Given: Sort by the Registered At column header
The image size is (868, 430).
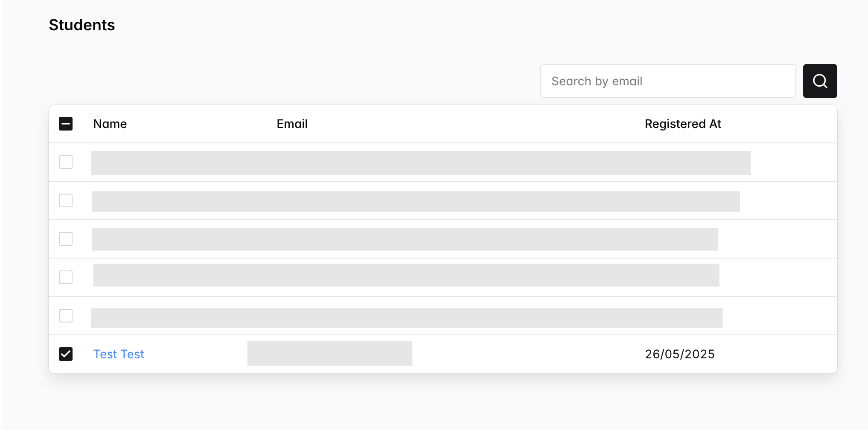Looking at the screenshot, I should coord(682,124).
